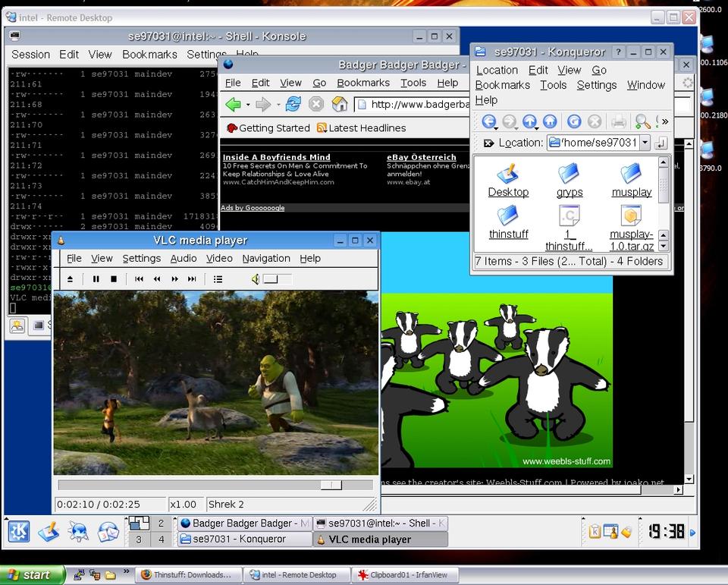The image size is (728, 585).
Task: Click the Konqueror Home icon
Action: [x=550, y=121]
